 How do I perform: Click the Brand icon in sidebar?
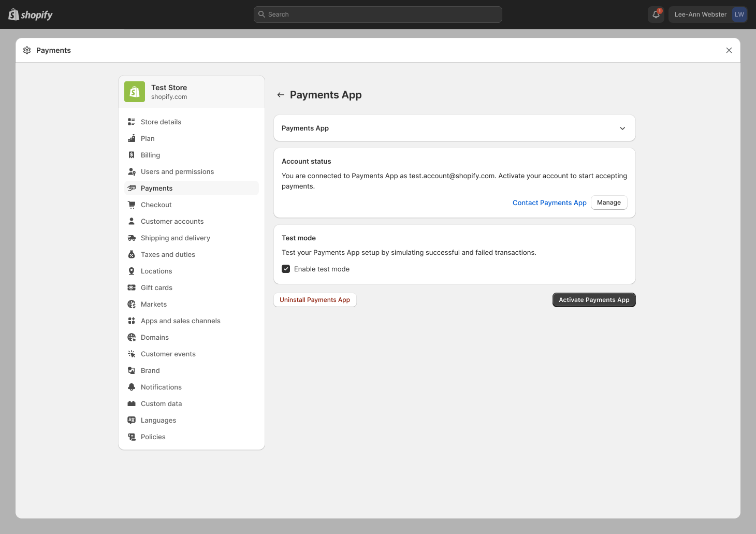tap(132, 370)
